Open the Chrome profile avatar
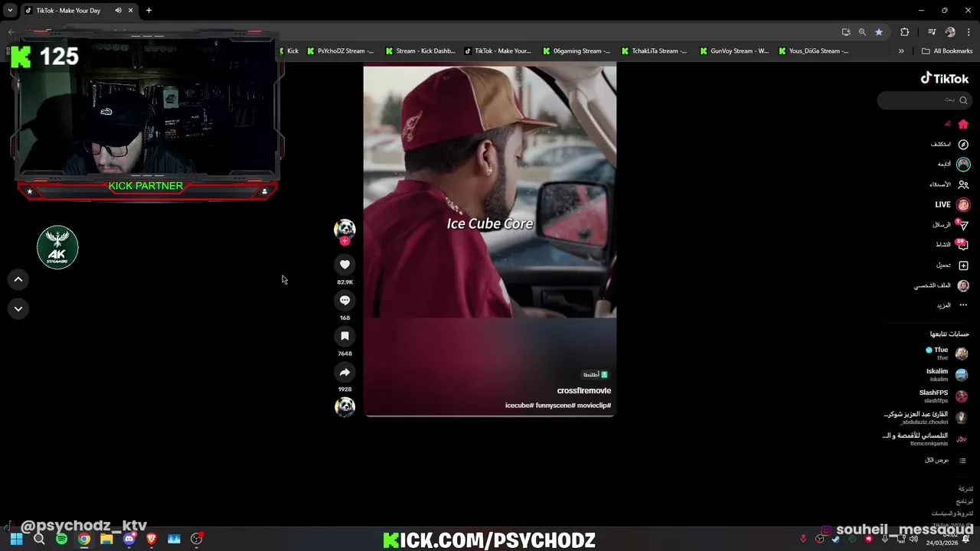Image resolution: width=980 pixels, height=551 pixels. (950, 32)
